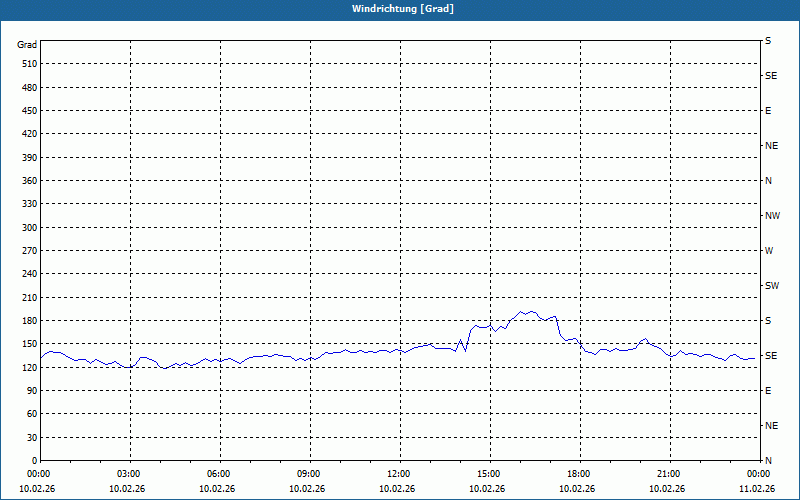Click the wind direction peak near 16:00
Viewport: 800px width, 500px height.
pos(520,311)
